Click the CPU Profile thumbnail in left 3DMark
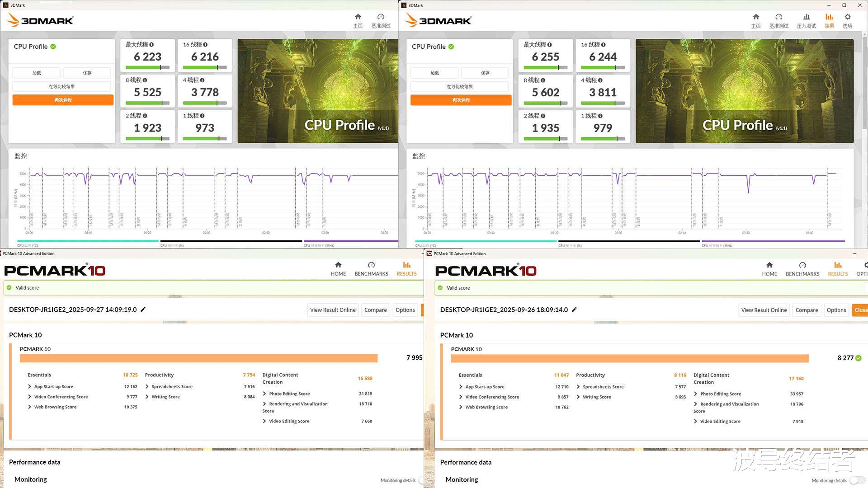868x488 pixels. click(x=317, y=90)
